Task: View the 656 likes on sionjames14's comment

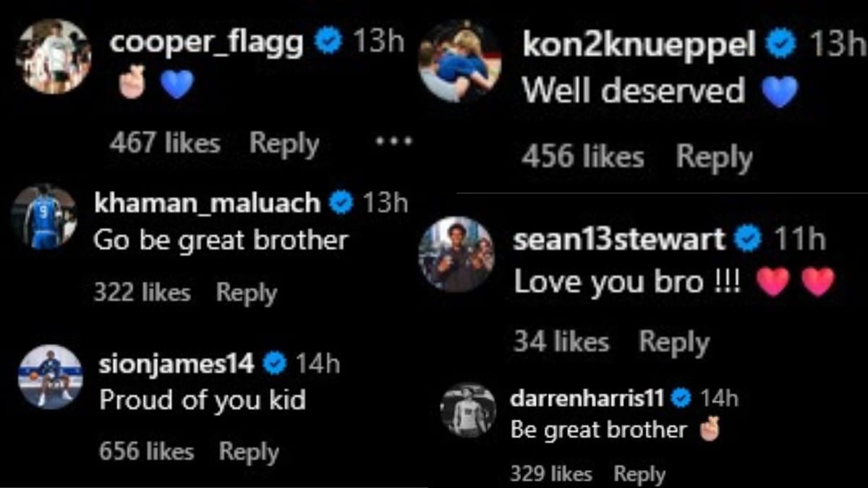Action: pyautogui.click(x=146, y=452)
